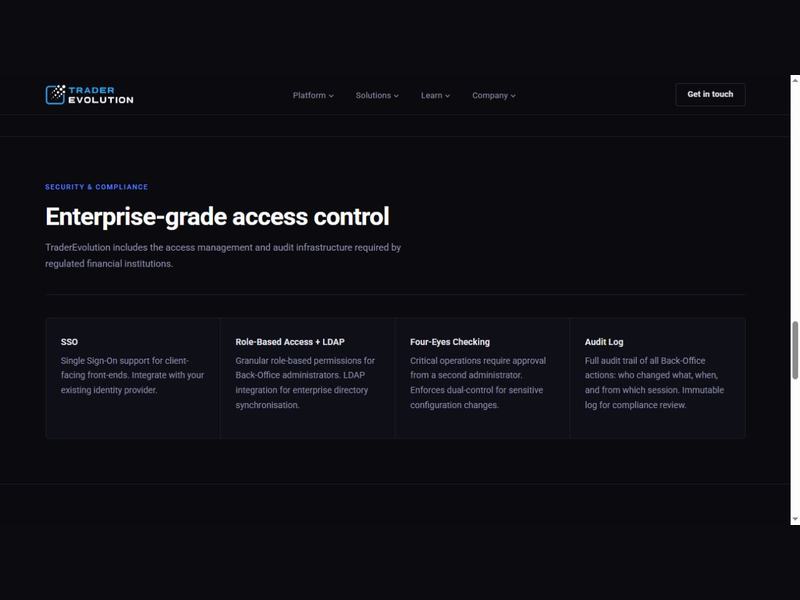Click the Role-Based Access + LDAP title

pos(290,342)
